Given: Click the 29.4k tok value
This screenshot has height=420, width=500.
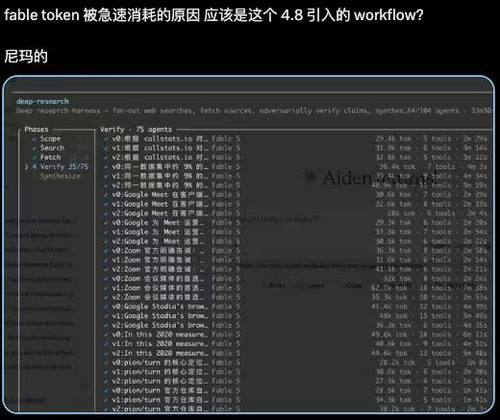Looking at the screenshot, I should tap(394, 139).
